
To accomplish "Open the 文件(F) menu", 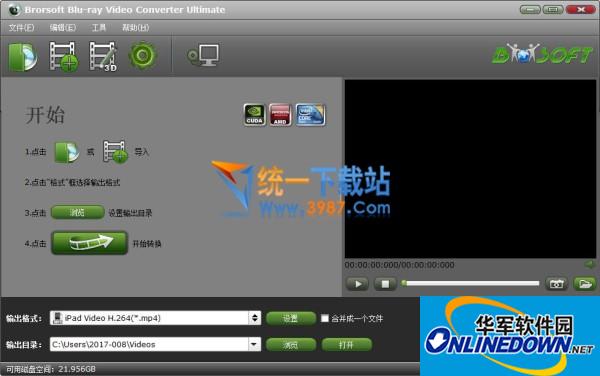I will (x=21, y=28).
